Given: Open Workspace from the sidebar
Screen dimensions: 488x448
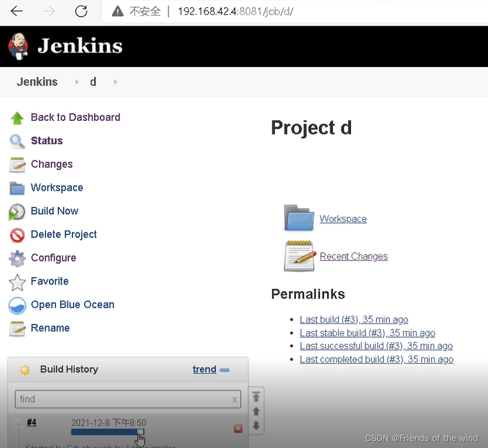Looking at the screenshot, I should 57,187.
